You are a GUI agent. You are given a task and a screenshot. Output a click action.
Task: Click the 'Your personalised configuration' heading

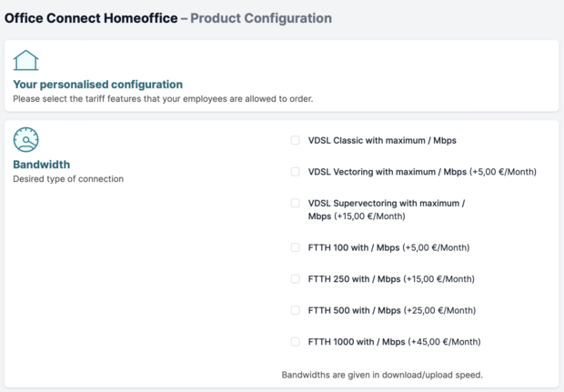(x=97, y=85)
